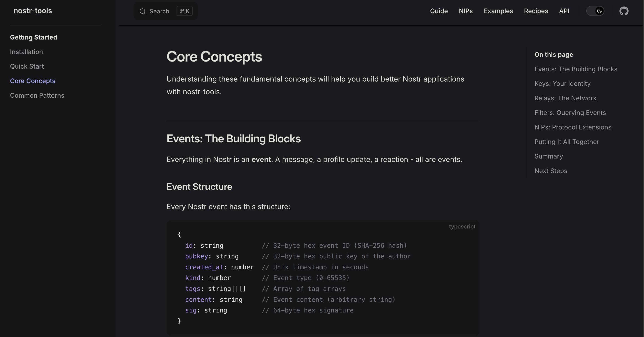Open the Common Patterns sidebar page
Image resolution: width=644 pixels, height=337 pixels.
click(37, 95)
